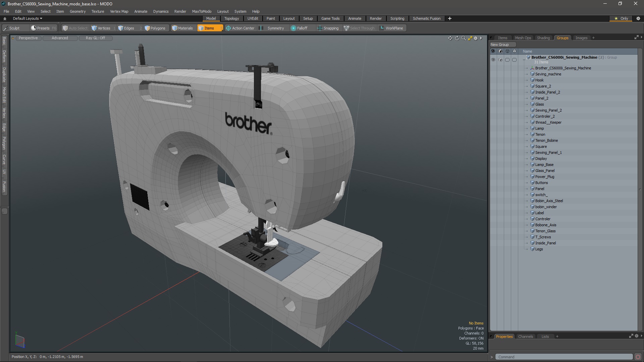
Task: Click the Command input field
Action: tap(564, 357)
